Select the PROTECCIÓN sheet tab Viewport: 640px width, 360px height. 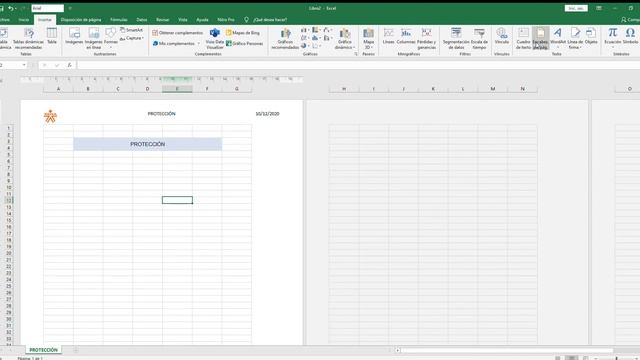pos(43,350)
